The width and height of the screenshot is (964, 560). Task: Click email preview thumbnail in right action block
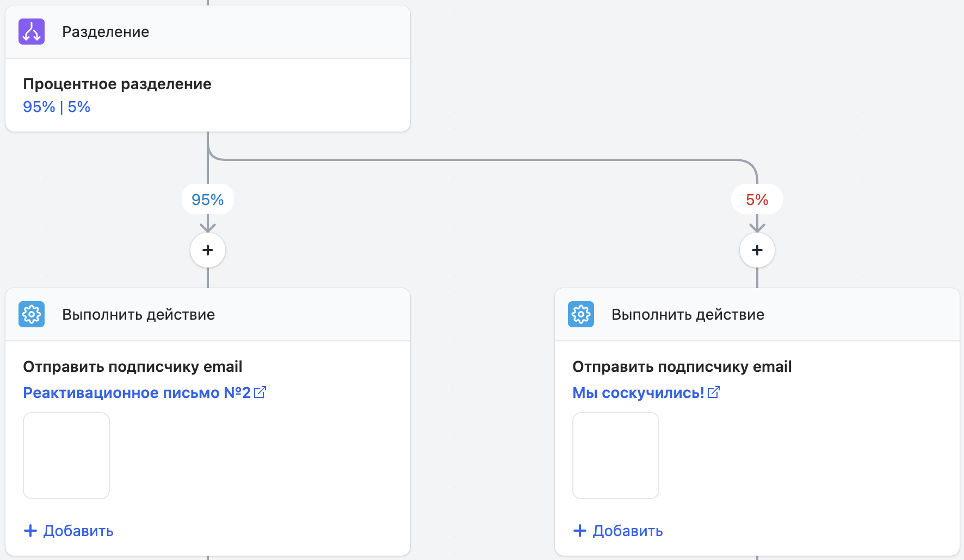coord(616,456)
